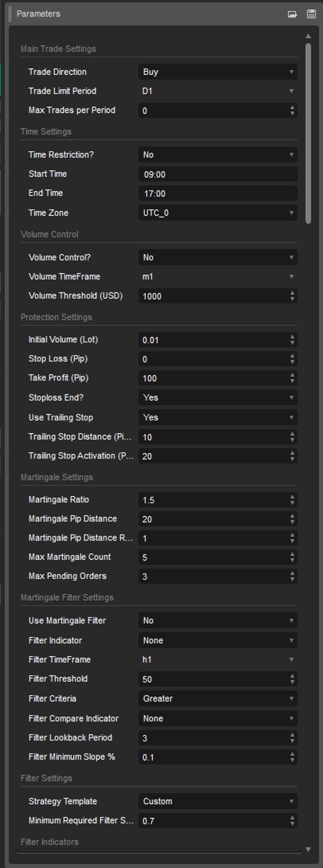The width and height of the screenshot is (323, 868).
Task: Increment the Max Pending Orders value
Action: coord(291,573)
